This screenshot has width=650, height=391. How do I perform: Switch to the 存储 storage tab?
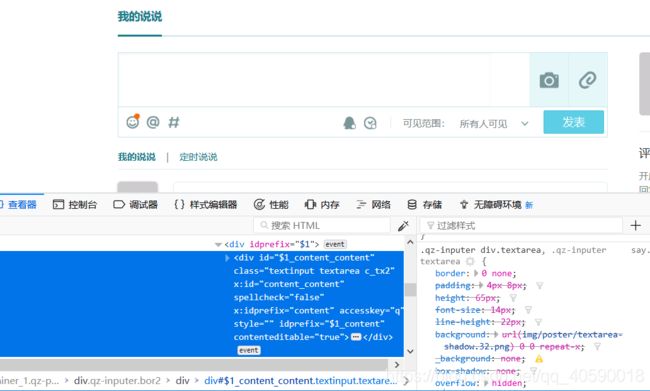424,204
